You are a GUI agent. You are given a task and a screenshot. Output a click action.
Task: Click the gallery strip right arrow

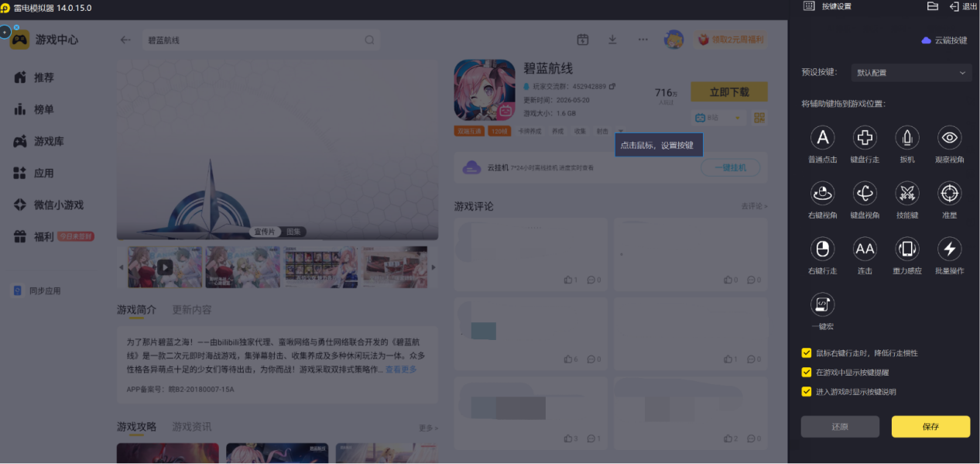click(x=433, y=267)
